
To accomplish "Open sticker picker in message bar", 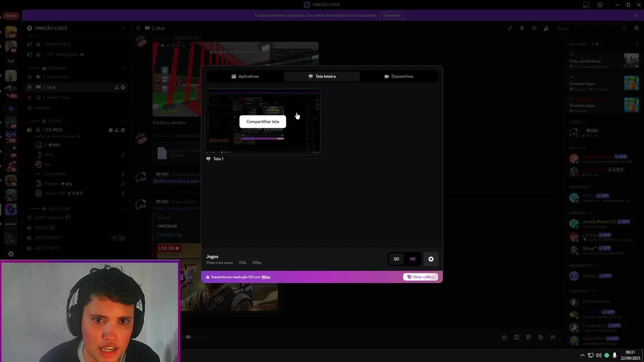I will [x=528, y=337].
